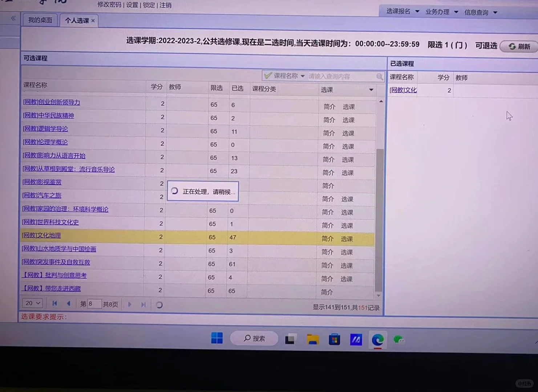Open the 选课 column header dropdown
538x392 pixels.
371,89
